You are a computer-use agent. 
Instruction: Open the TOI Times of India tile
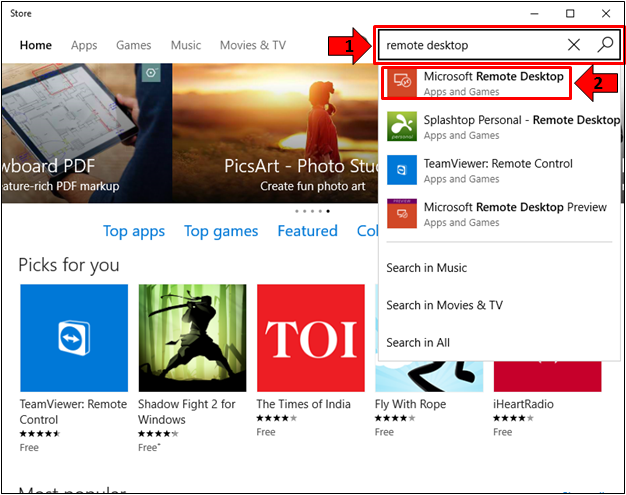point(311,338)
